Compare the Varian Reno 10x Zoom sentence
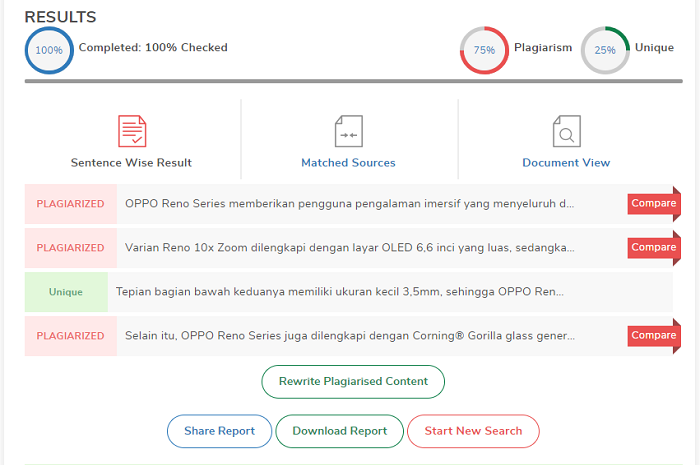 click(x=654, y=248)
